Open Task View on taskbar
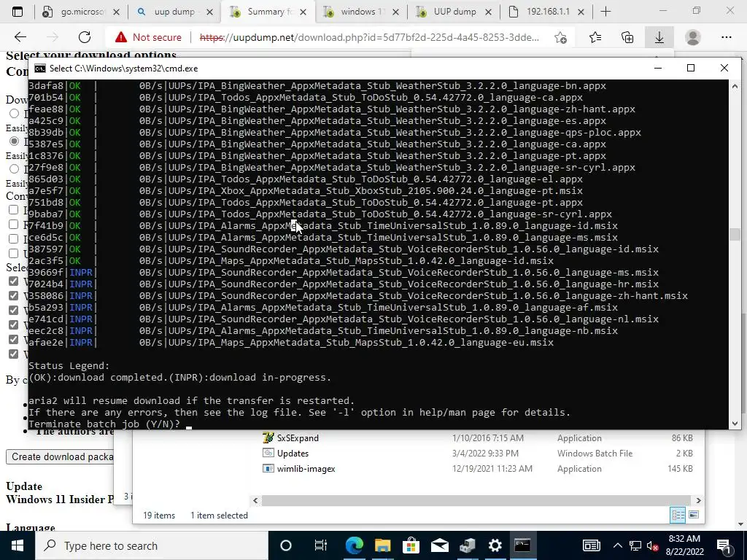 pyautogui.click(x=321, y=545)
